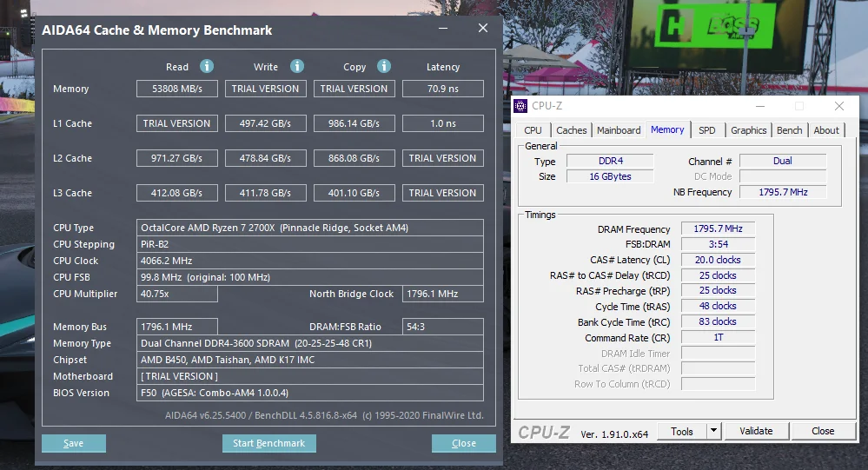
Task: Open the About tab in CPU-Z
Action: (826, 130)
